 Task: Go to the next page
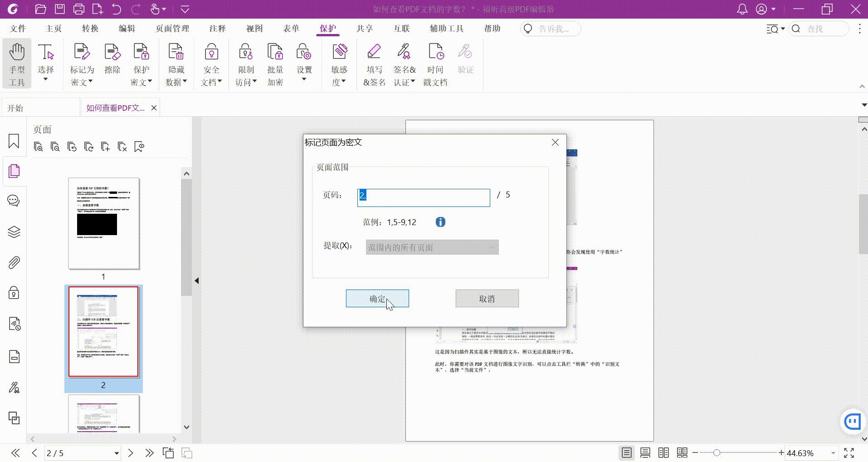click(x=131, y=453)
